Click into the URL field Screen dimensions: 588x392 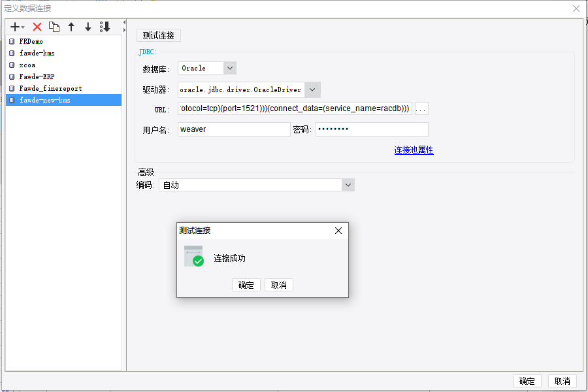pyautogui.click(x=295, y=108)
